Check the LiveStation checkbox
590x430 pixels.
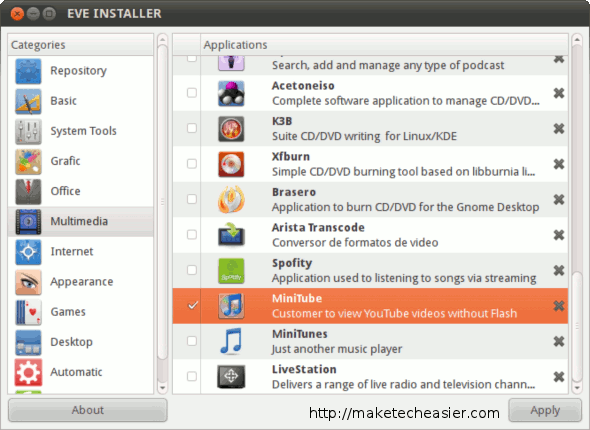192,376
